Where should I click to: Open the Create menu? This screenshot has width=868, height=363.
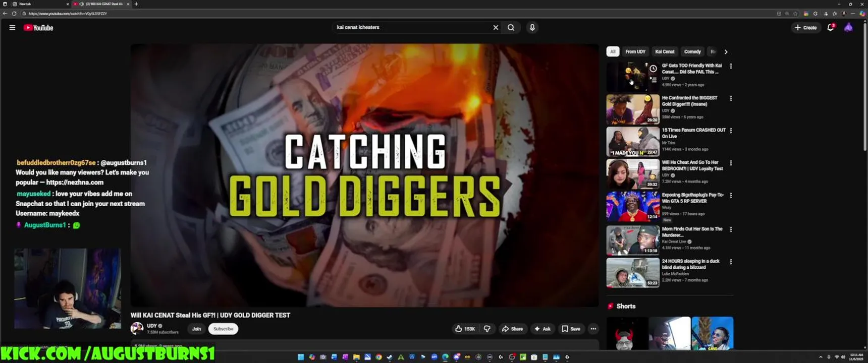[x=805, y=28]
